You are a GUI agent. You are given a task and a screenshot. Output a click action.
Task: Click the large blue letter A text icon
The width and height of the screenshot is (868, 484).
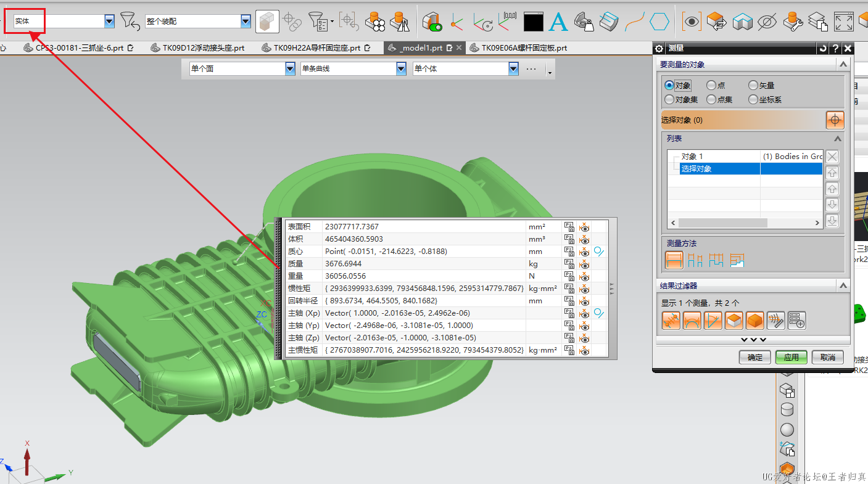point(558,22)
